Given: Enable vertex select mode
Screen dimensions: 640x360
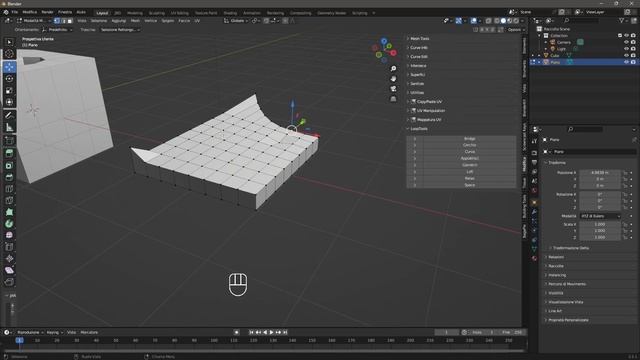Looking at the screenshot, I should [57, 20].
